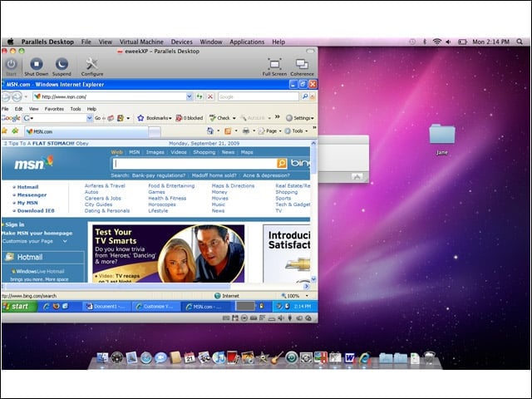This screenshot has width=532, height=399.
Task: Enter Coherence mode
Action: tap(302, 66)
